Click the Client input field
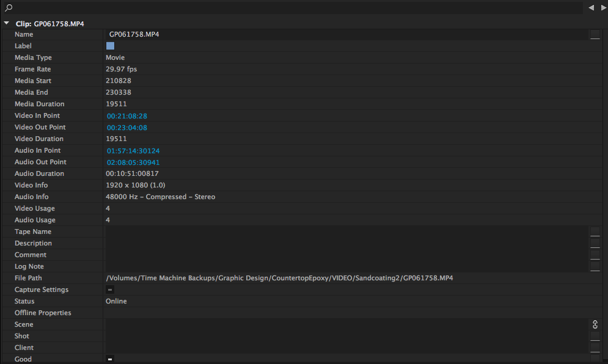The height and width of the screenshot is (364, 608). point(346,348)
